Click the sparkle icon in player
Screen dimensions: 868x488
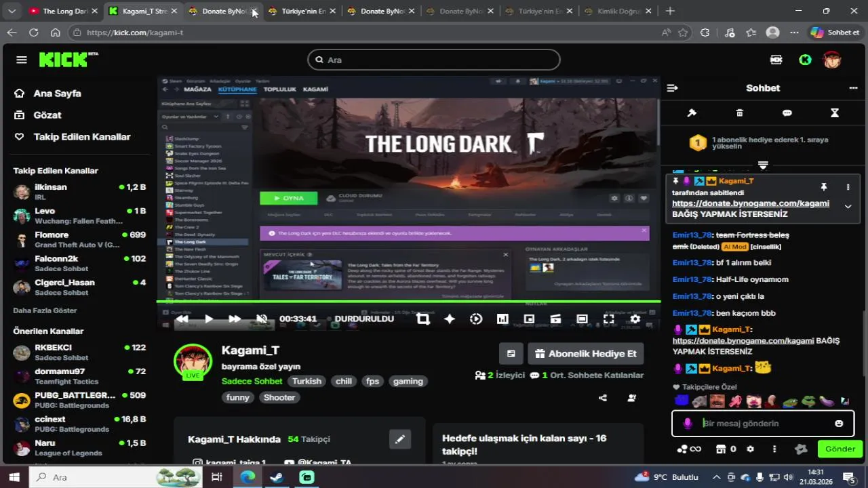[450, 319]
